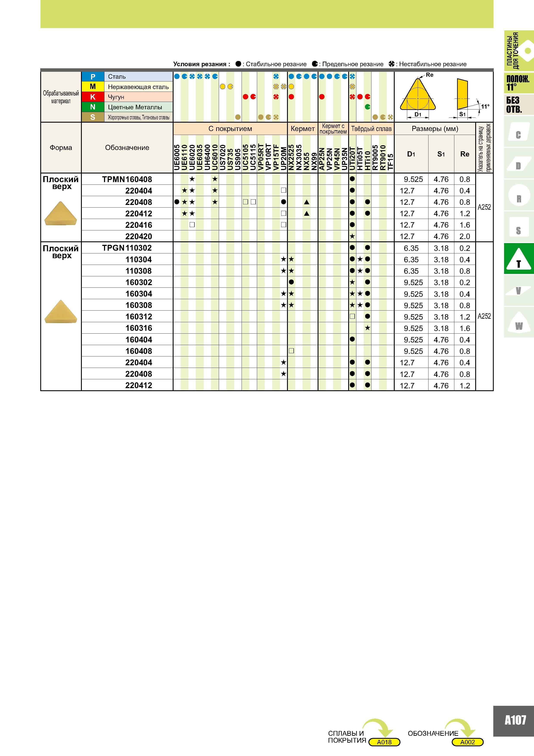Image resolution: width=534 pixels, height=756 pixels.
Task: Open the 'БЕЗ ОТВ.' side tab
Action: (519, 105)
